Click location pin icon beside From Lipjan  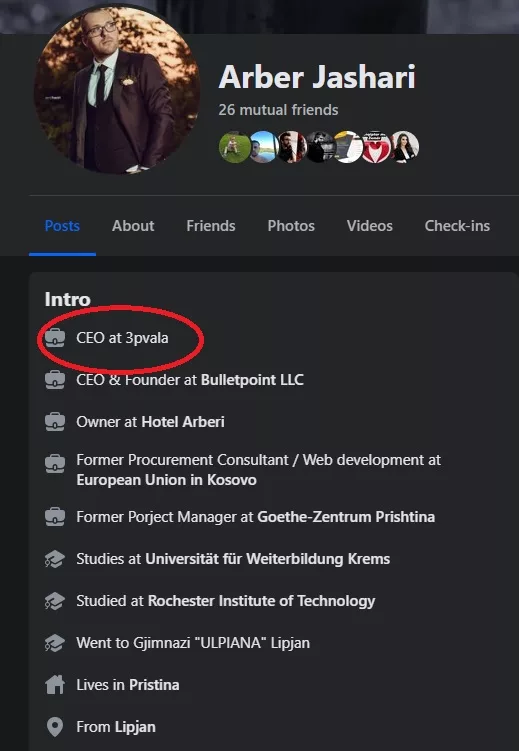[55, 727]
